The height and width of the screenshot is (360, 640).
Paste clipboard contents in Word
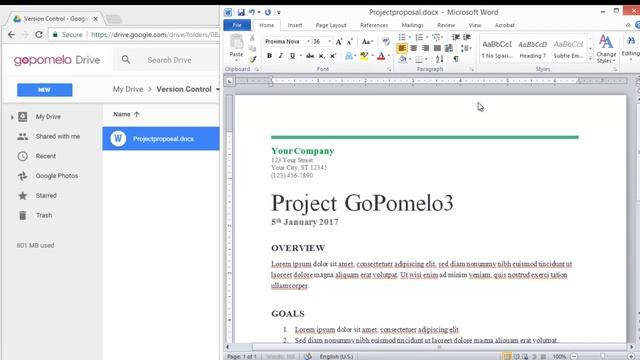tap(236, 46)
